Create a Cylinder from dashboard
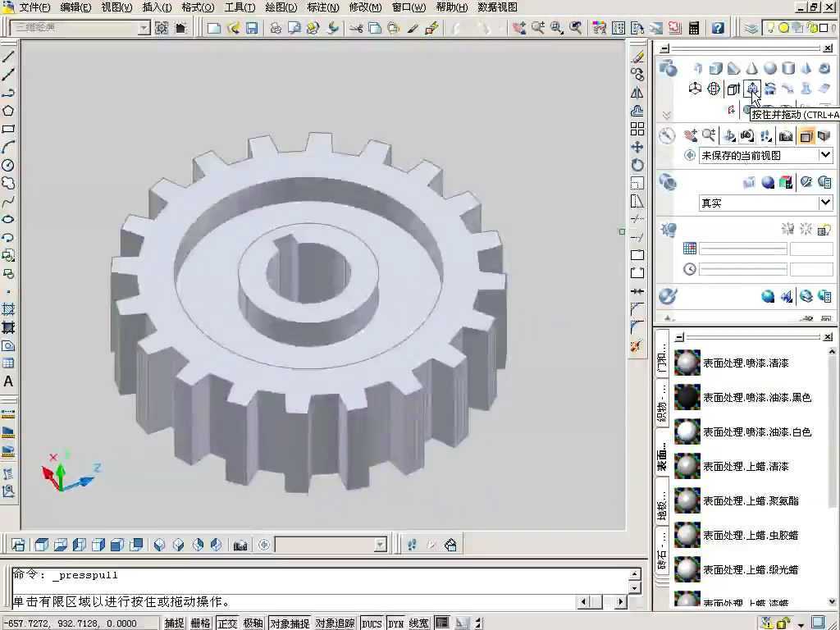840x630 pixels. tap(788, 68)
